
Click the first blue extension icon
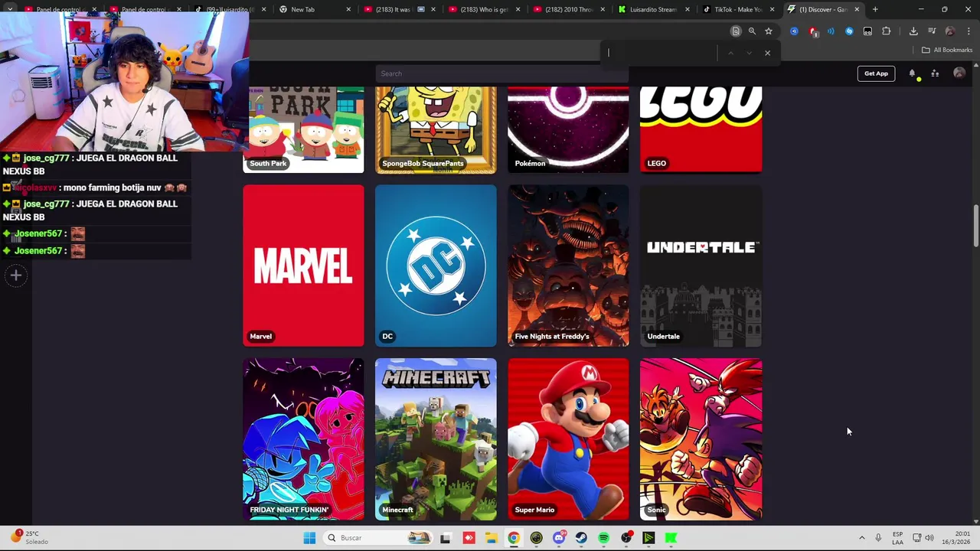794,31
